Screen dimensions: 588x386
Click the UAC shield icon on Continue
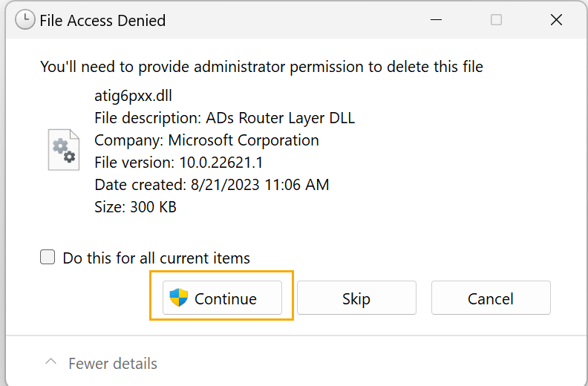(x=178, y=298)
